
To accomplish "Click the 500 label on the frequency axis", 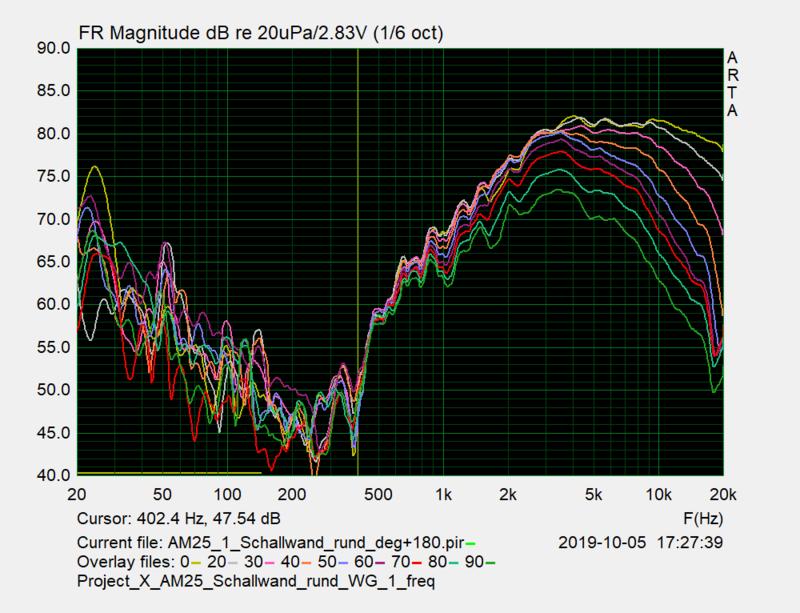I will [x=378, y=494].
